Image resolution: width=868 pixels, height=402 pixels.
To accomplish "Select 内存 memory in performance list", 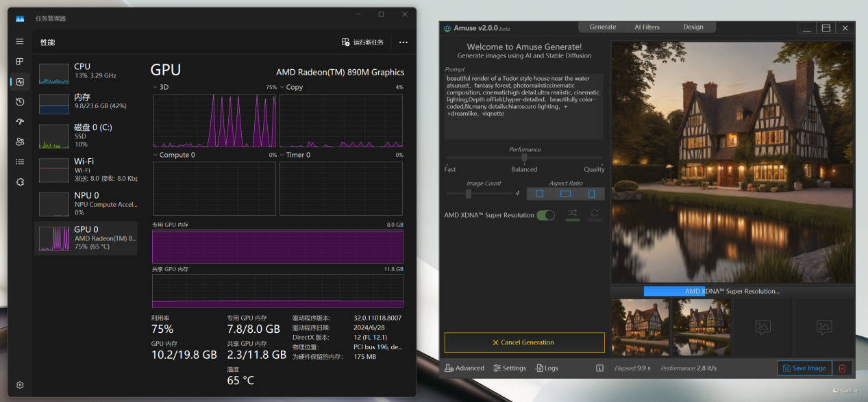I will tap(86, 103).
